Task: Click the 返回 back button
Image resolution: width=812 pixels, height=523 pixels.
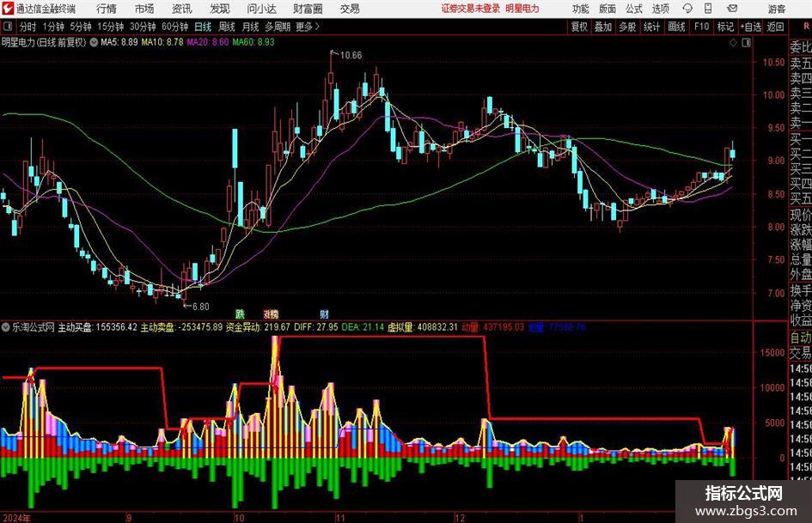Action: 775,27
